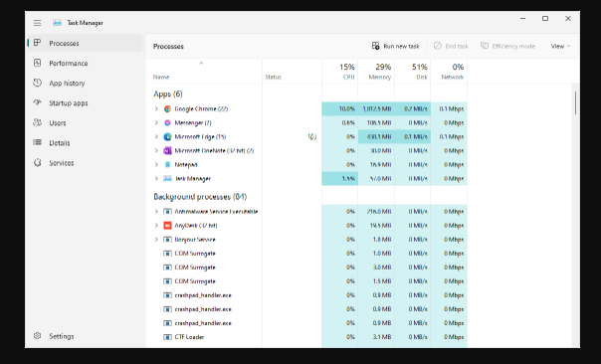Switch to the Performance page
The height and width of the screenshot is (364, 601).
[86, 63]
